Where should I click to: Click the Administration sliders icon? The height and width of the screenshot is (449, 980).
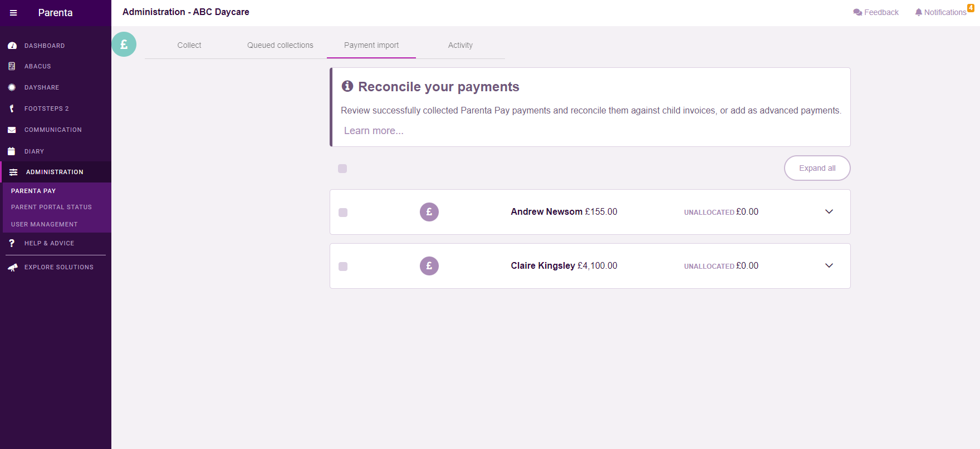[x=13, y=172]
